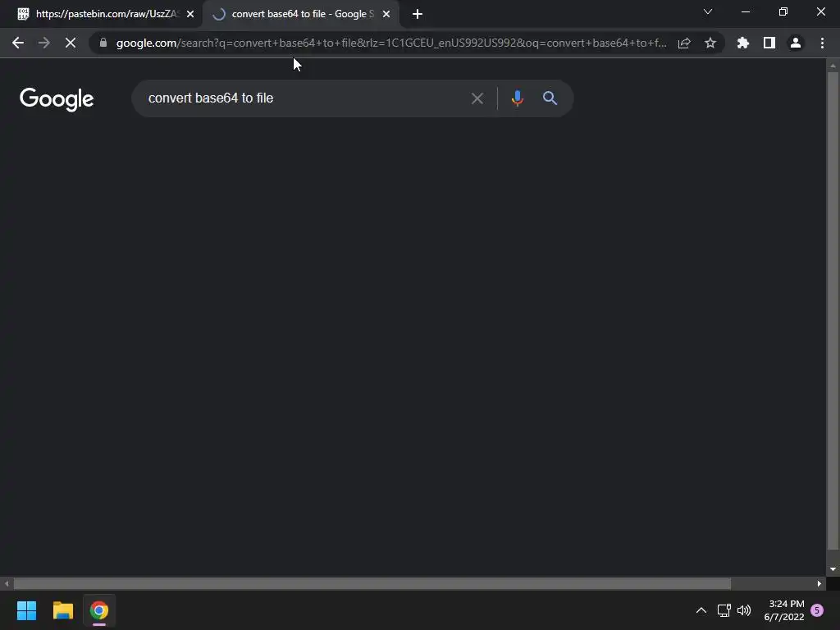Click the scroll right arrow
This screenshot has width=840, height=630.
point(819,583)
